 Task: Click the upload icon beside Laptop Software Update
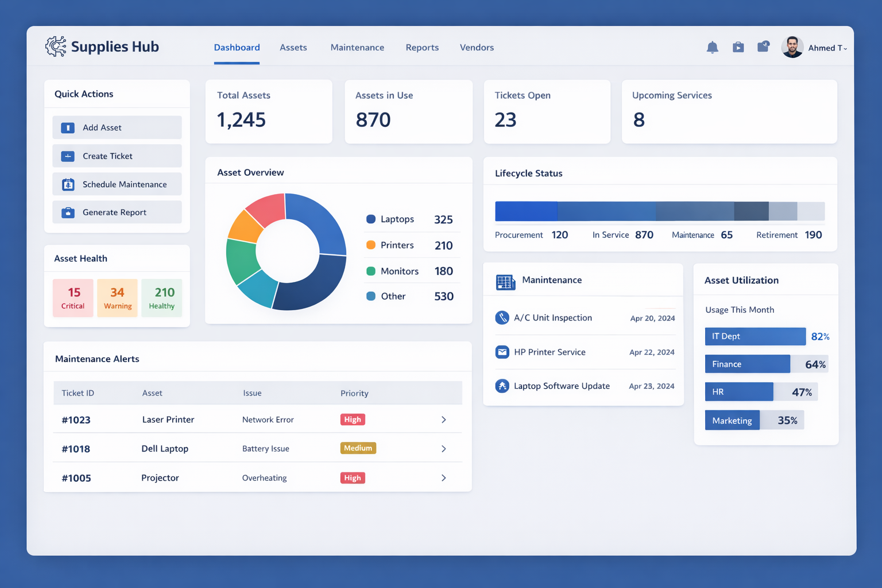(502, 386)
